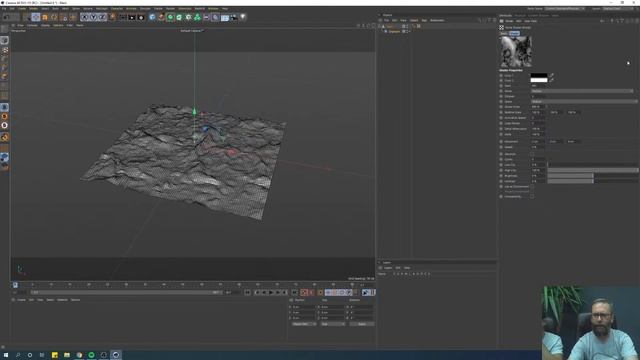Select the Spline Pen tool icon
The image size is (640, 360).
161,17
